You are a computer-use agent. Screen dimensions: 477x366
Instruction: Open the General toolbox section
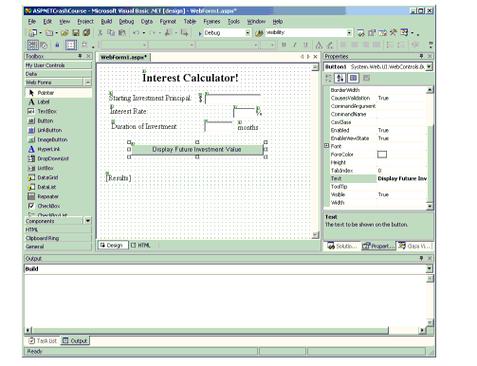[x=58, y=247]
